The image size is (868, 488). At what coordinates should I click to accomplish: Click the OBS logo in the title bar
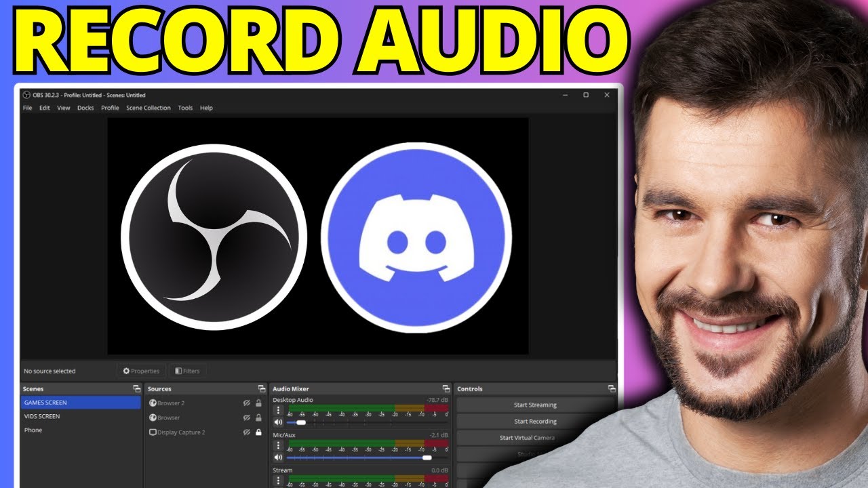(x=26, y=95)
